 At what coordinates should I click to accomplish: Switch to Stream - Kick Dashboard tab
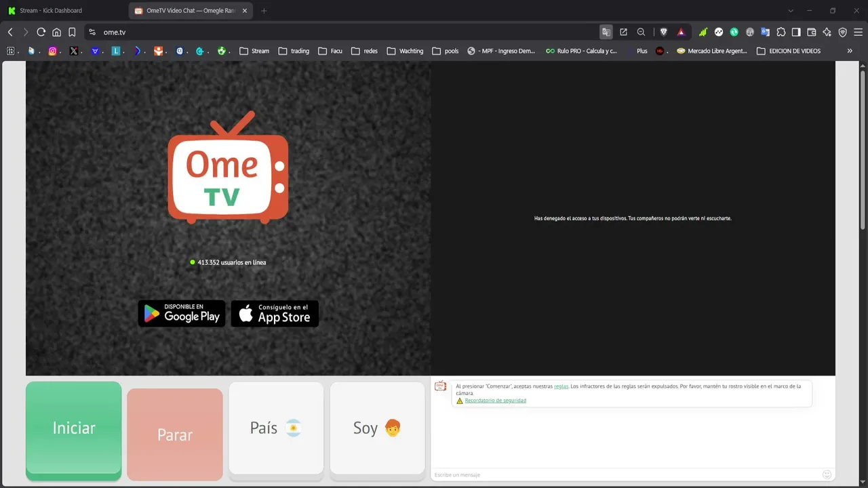(x=64, y=11)
